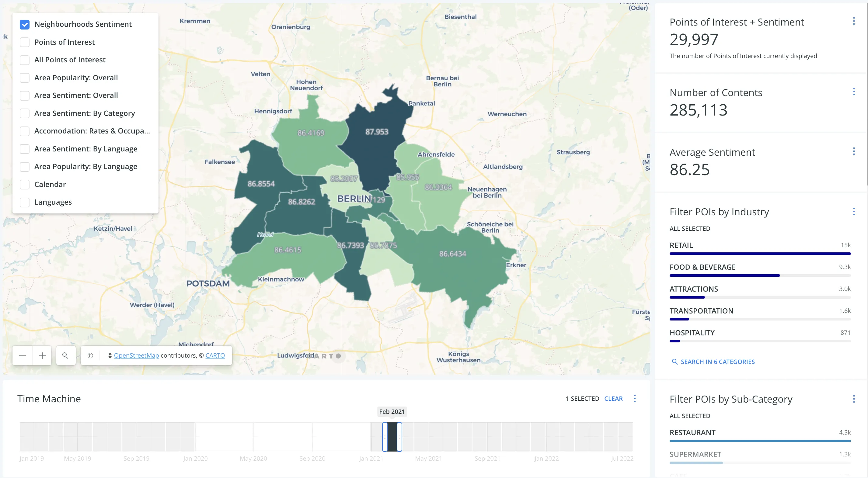868x478 pixels.
Task: Open the OpenStreetMap attribution link
Action: [136, 356]
